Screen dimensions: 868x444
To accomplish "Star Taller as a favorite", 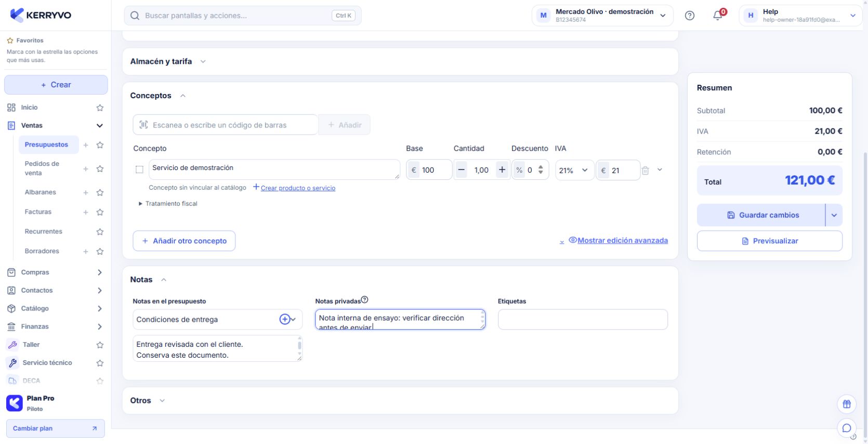I will (100, 345).
